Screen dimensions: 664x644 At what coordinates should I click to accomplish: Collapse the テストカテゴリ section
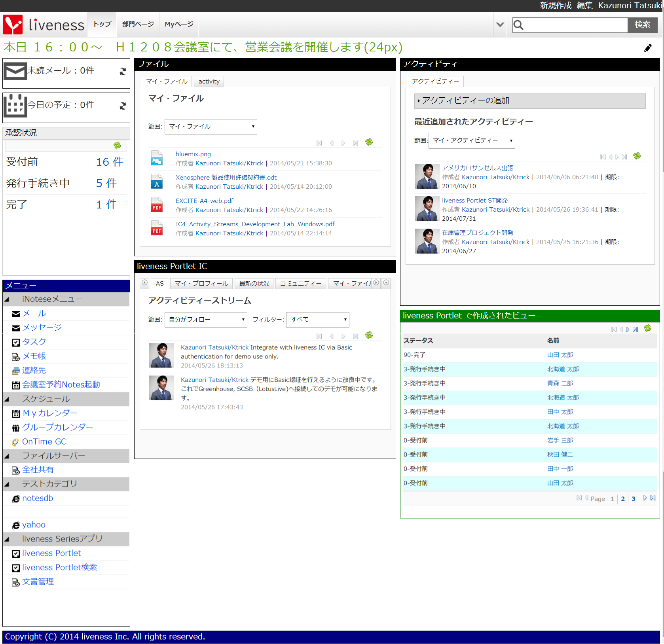(x=7, y=484)
